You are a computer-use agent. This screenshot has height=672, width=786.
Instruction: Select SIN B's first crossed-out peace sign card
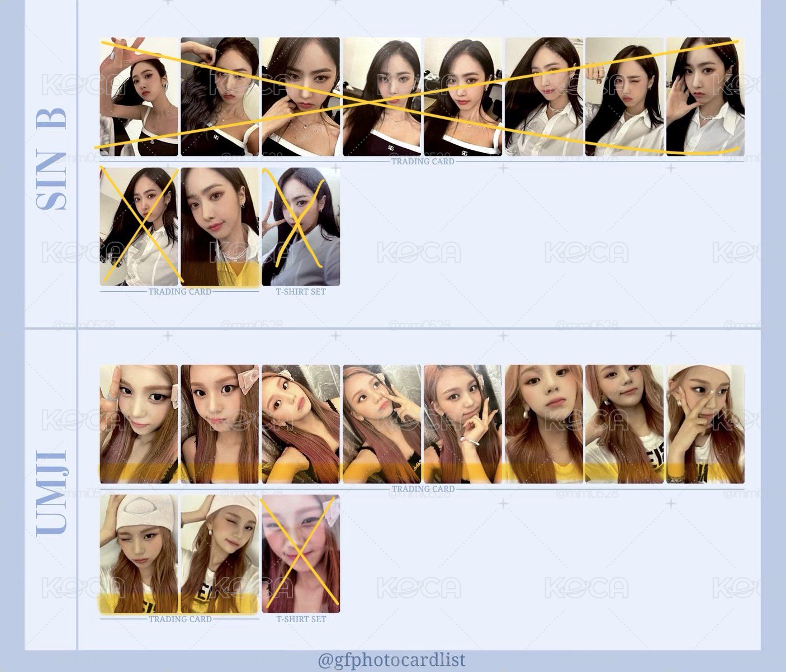tap(139, 97)
